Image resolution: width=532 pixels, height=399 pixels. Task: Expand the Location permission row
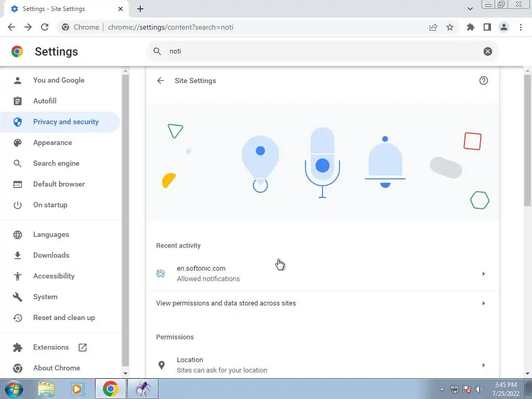(x=484, y=365)
